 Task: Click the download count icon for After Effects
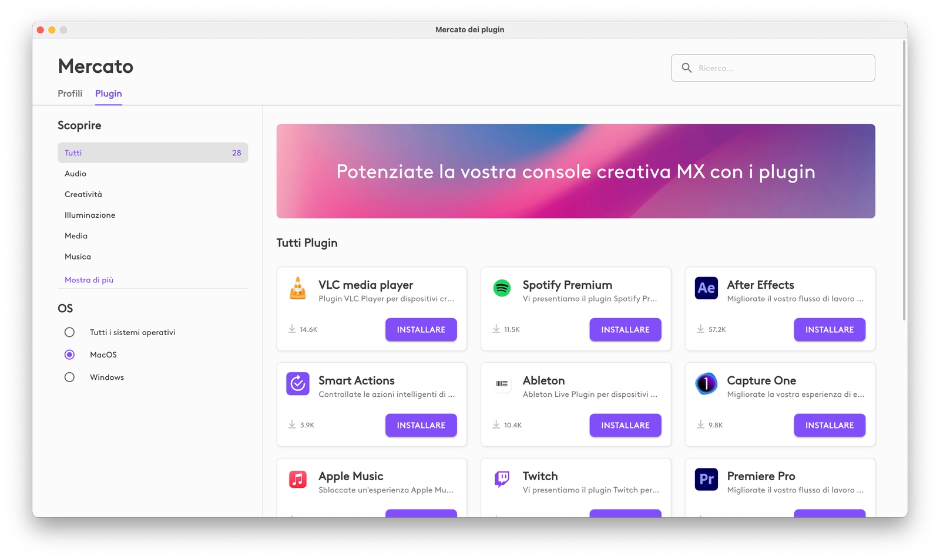700,329
